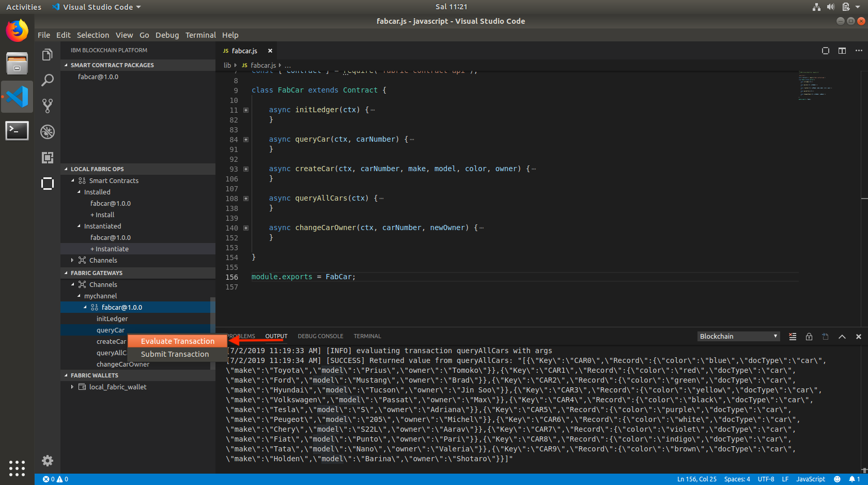Launch Firefox from the dock
Viewport: 868px width, 485px height.
17,31
